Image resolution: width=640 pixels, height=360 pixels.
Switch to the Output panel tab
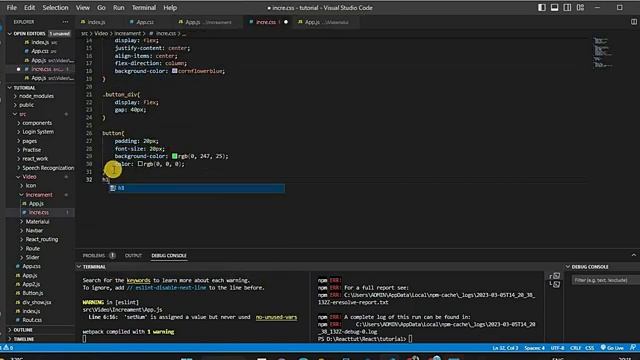[133, 256]
